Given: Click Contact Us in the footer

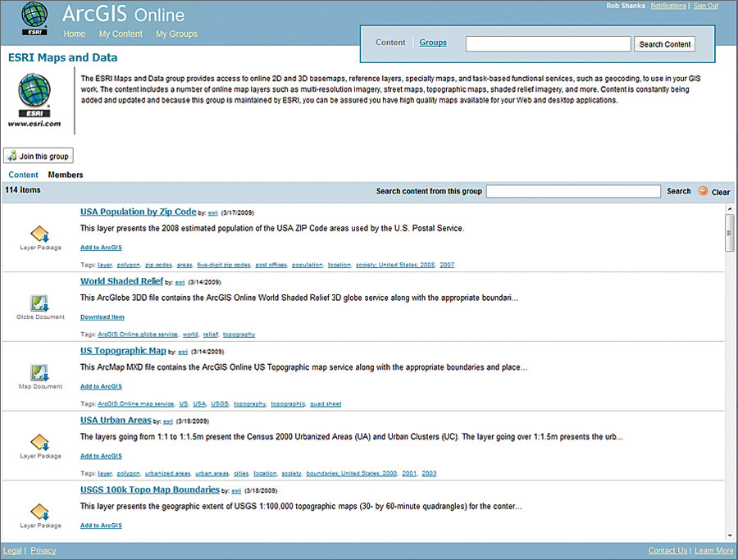Looking at the screenshot, I should click(x=667, y=551).
